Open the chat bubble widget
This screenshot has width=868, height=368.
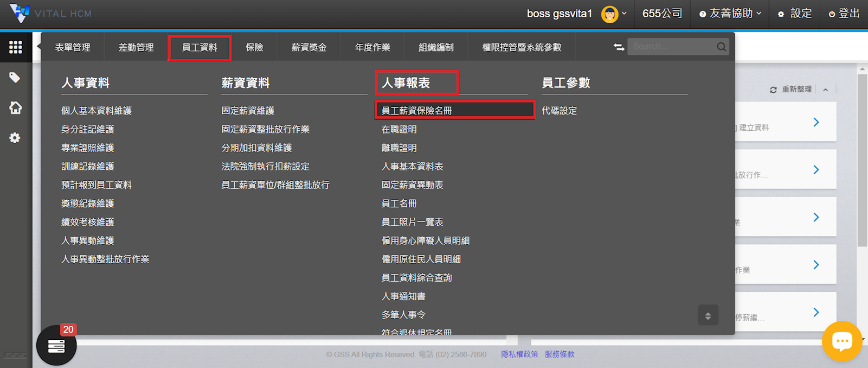(x=842, y=341)
